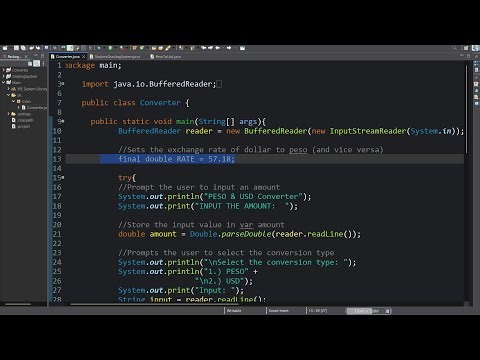This screenshot has height=360, width=480.
Task: Click the New Java Package icon
Action: coord(135,48)
